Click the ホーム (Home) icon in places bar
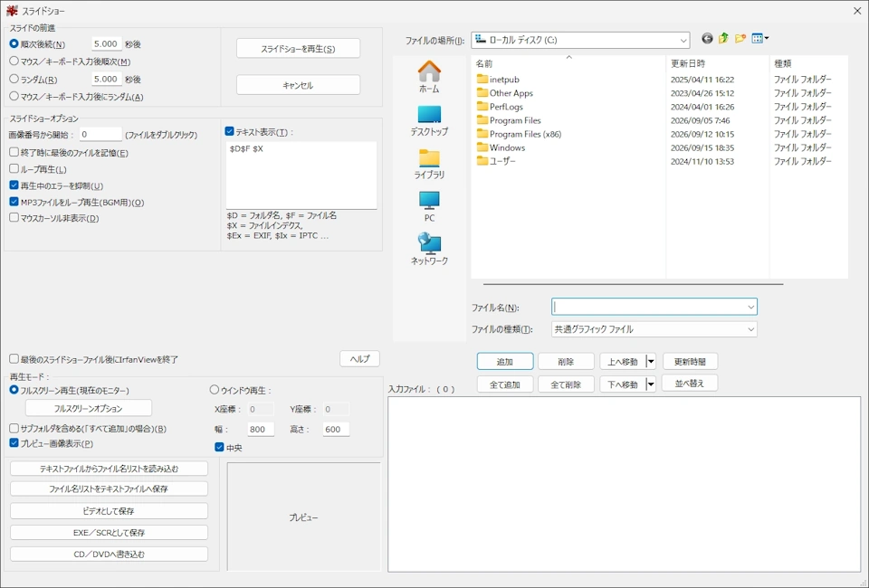 pyautogui.click(x=429, y=77)
